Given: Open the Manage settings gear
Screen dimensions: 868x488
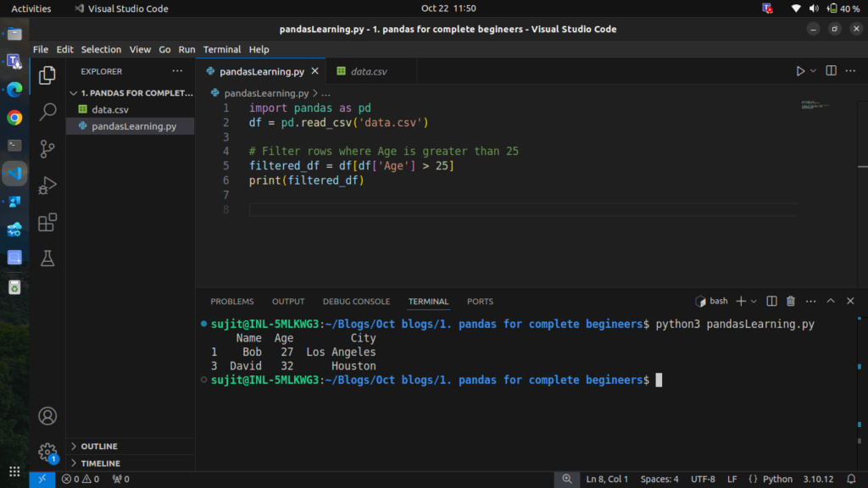Looking at the screenshot, I should tap(47, 452).
